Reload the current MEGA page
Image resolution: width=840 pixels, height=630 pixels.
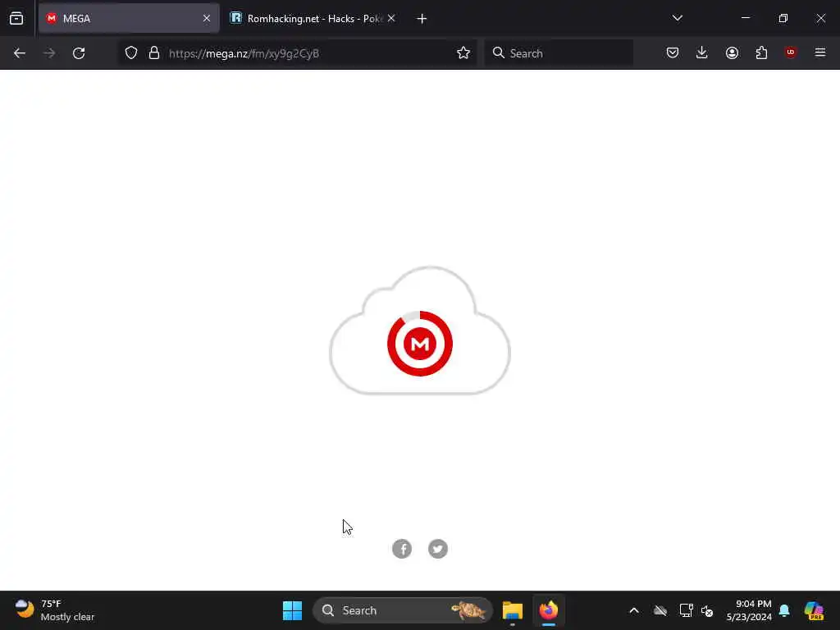(x=79, y=53)
